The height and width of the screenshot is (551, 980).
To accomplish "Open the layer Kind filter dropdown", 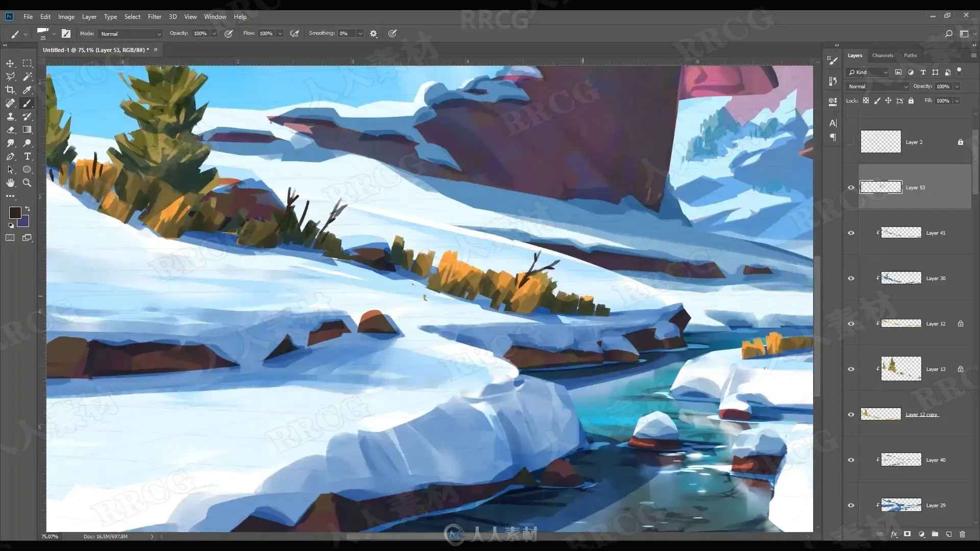I will pyautogui.click(x=868, y=72).
